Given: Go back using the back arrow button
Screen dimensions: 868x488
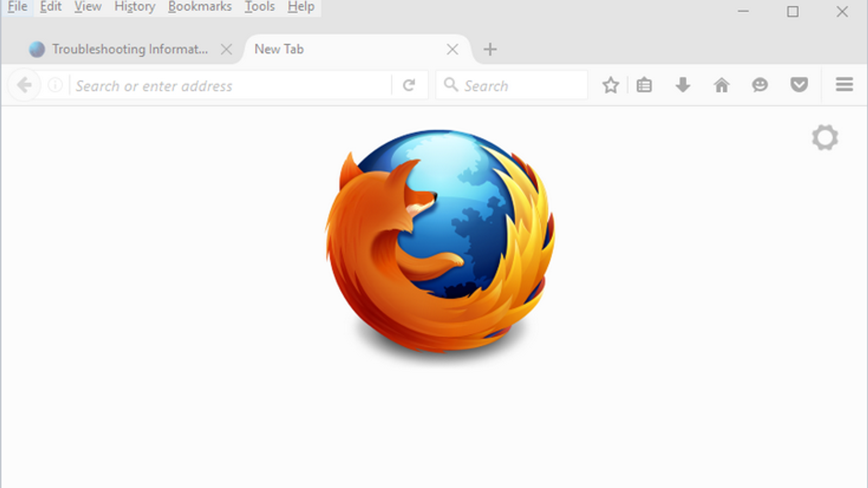Looking at the screenshot, I should click(x=24, y=85).
